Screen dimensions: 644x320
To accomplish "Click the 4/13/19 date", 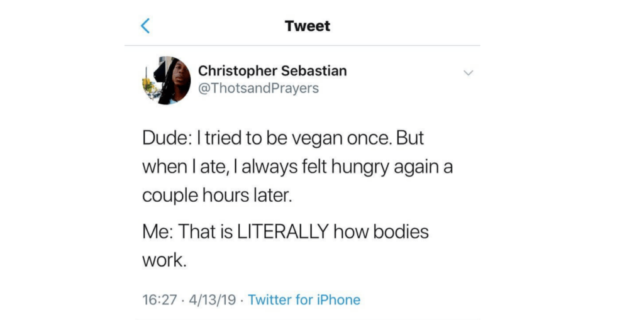I will (211, 299).
